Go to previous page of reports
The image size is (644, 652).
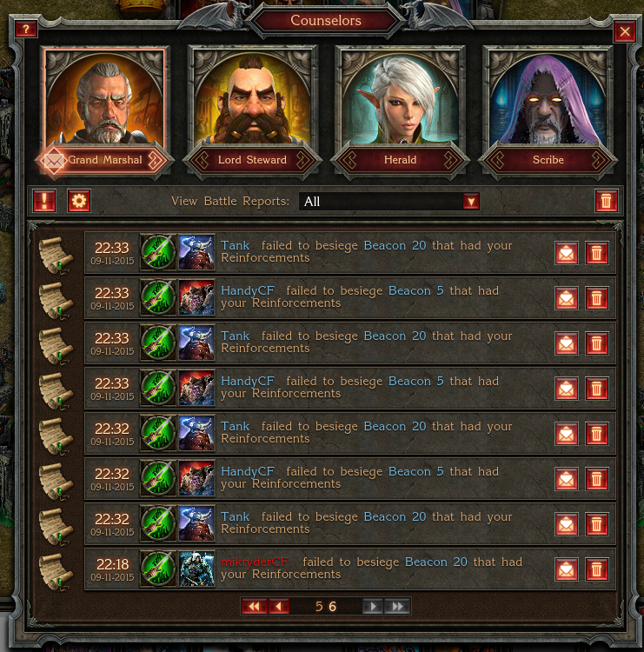279,607
